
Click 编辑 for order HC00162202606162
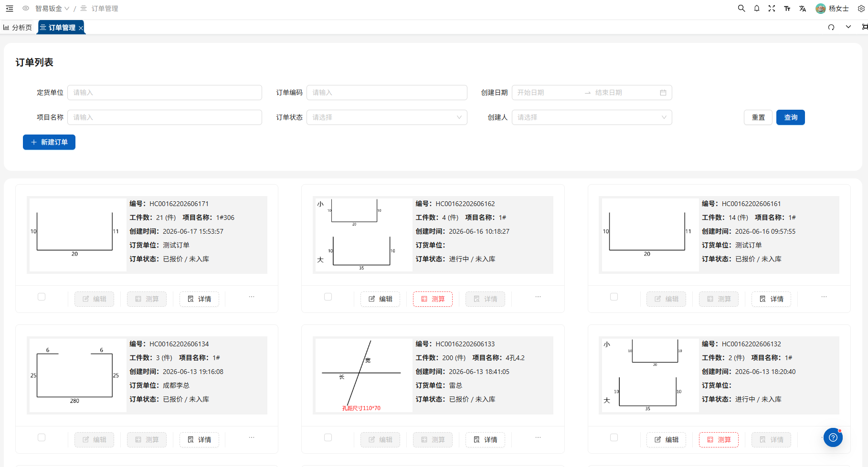(381, 299)
